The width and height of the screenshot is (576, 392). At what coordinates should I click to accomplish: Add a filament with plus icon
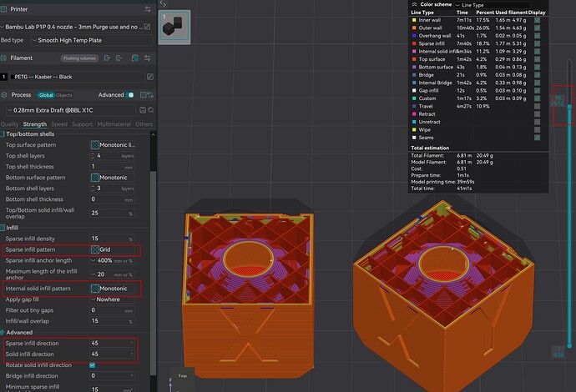tap(107, 58)
